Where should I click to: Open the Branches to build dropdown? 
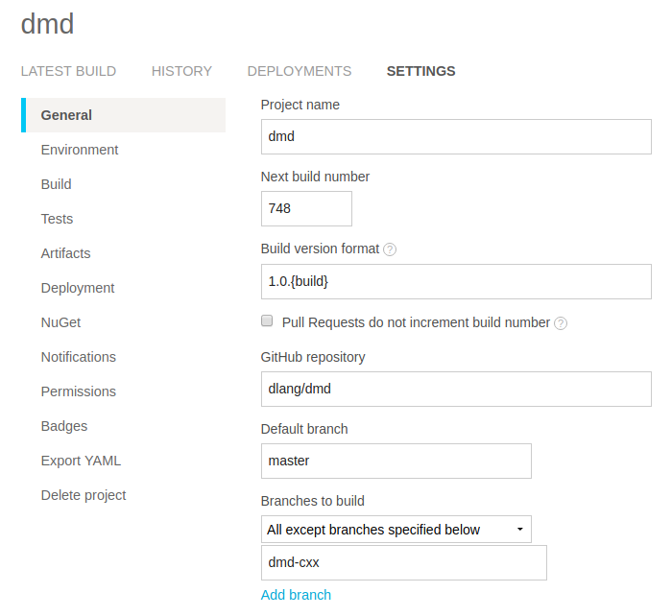396,530
